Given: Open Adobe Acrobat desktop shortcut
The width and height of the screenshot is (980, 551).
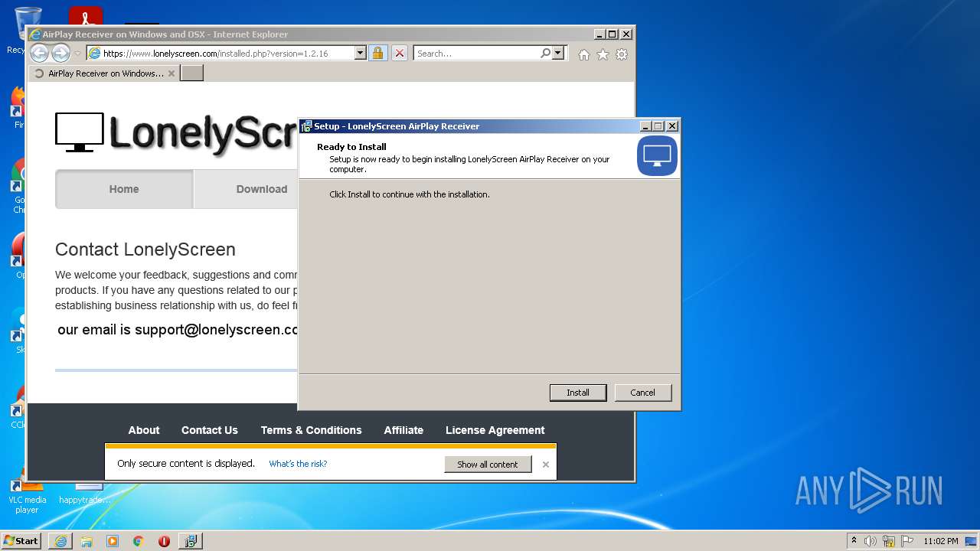Looking at the screenshot, I should [x=85, y=16].
